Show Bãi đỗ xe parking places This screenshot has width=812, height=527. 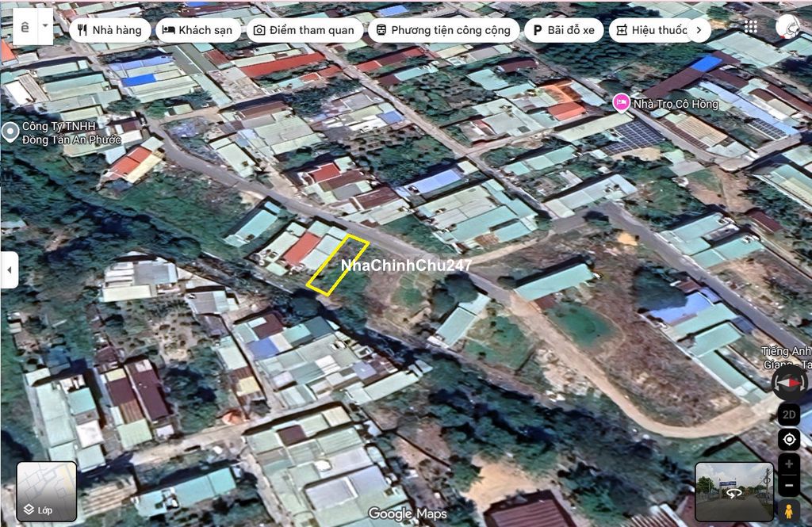(562, 30)
